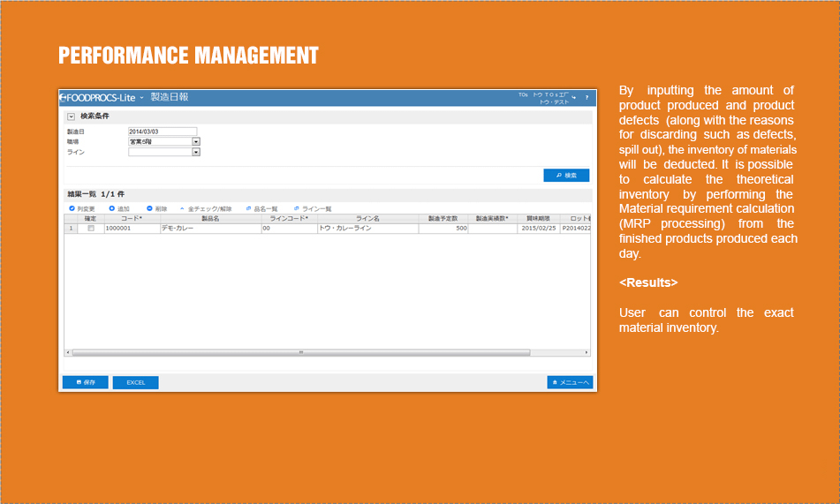Image resolution: width=840 pixels, height=504 pixels.
Task: Open the ライン line dropdown
Action: click(196, 152)
